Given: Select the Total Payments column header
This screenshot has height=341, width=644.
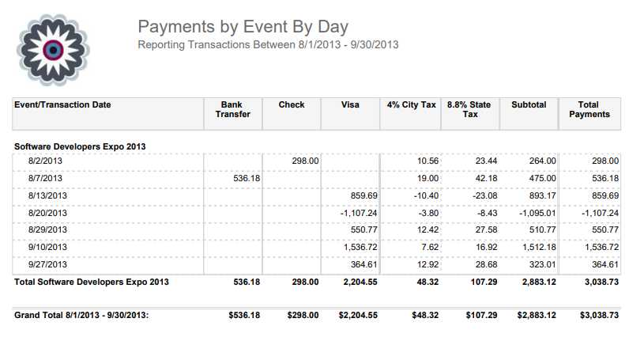Looking at the screenshot, I should tap(589, 109).
